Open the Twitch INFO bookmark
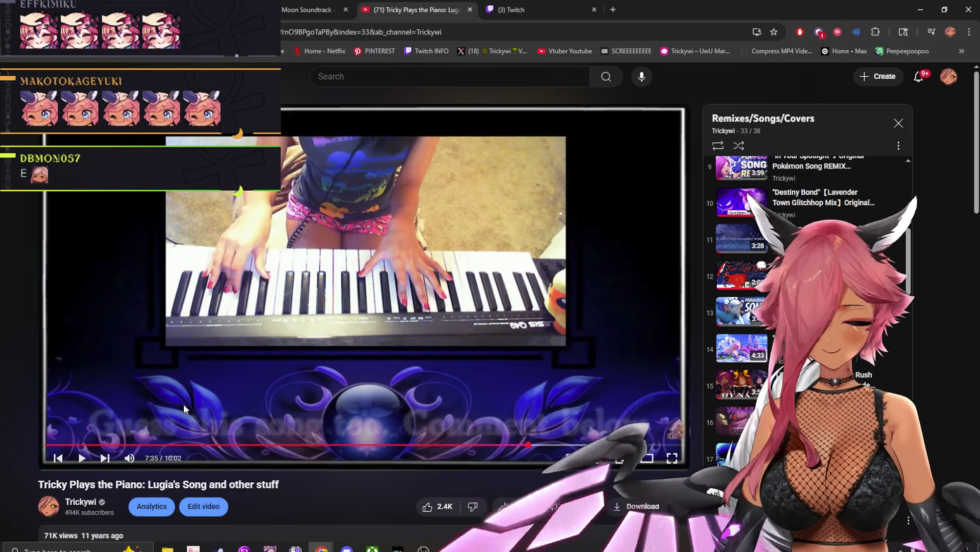The width and height of the screenshot is (980, 552). click(x=426, y=51)
